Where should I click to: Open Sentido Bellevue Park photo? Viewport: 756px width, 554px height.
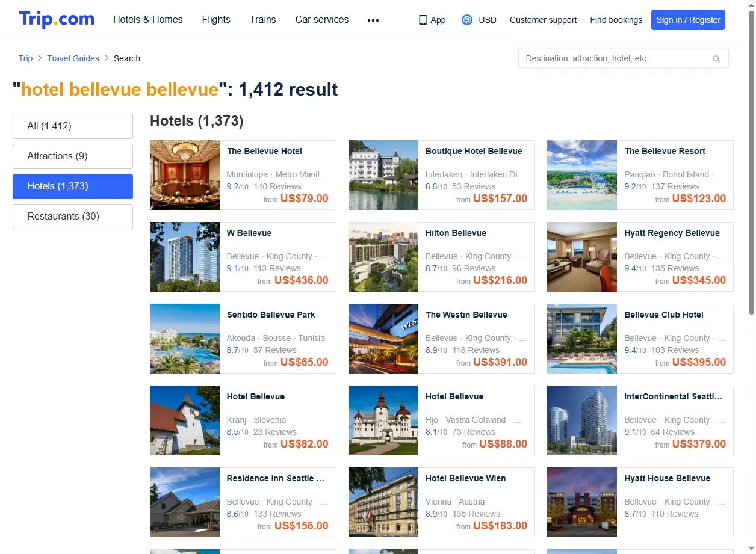[185, 339]
